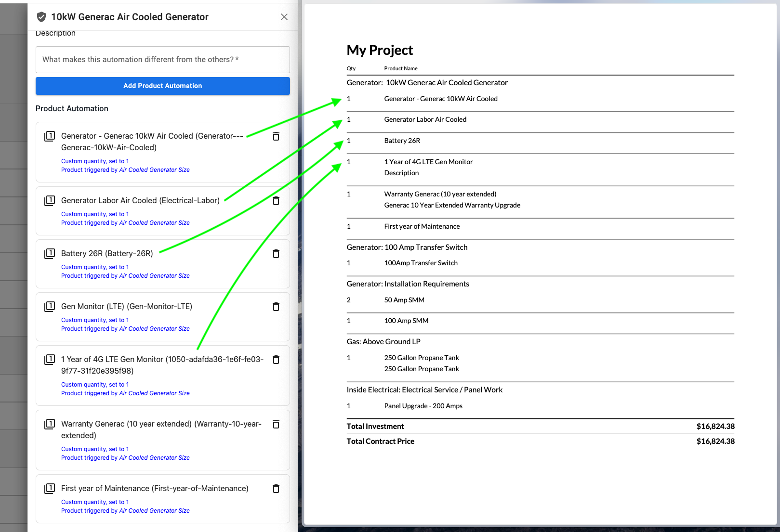
Task: Click quantity icon for First year of Maintenance
Action: coord(50,489)
